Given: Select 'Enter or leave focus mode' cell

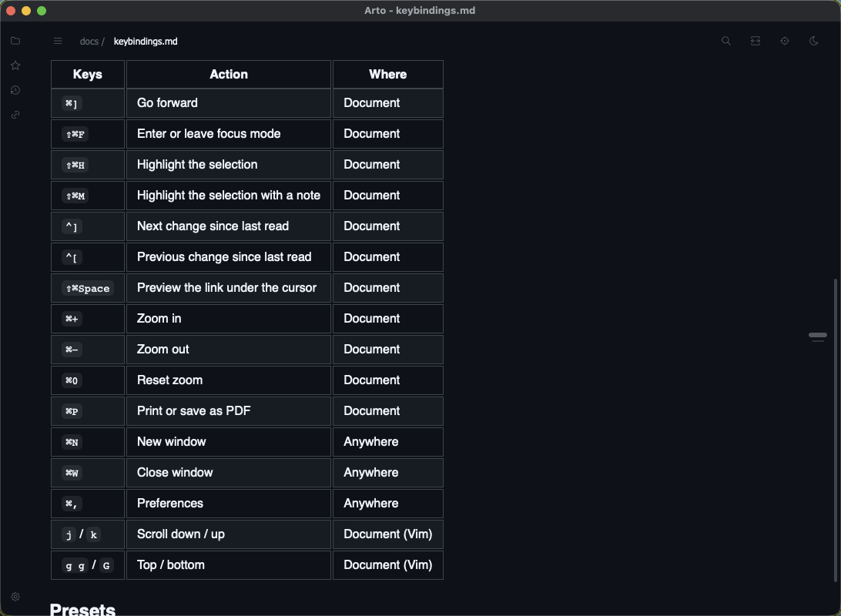Looking at the screenshot, I should click(x=229, y=133).
